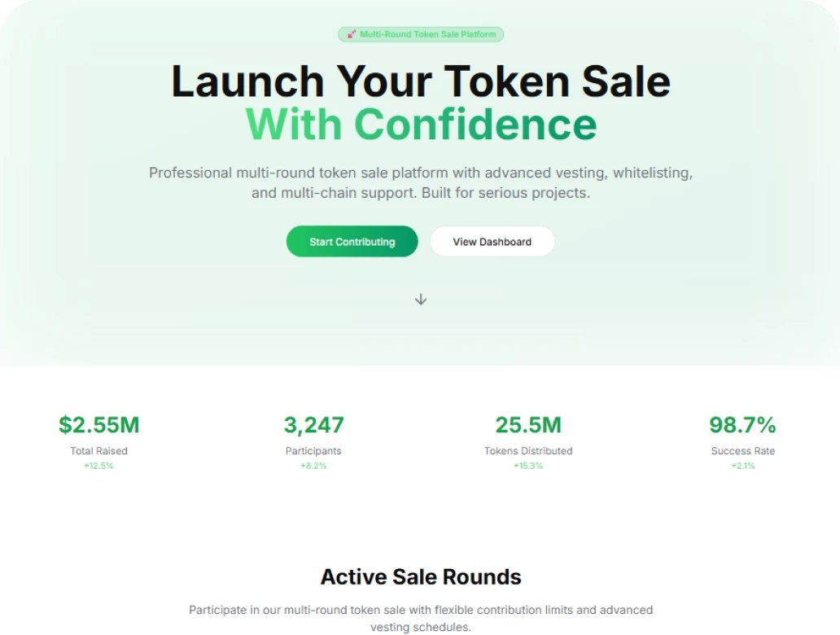
Task: Click the +8.2% change value
Action: tap(313, 466)
